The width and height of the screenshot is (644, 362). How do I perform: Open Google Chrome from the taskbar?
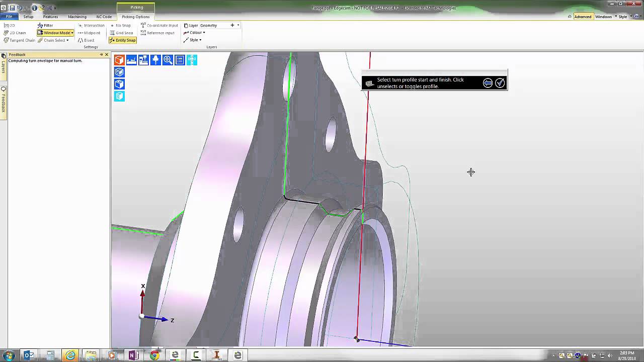point(154,355)
